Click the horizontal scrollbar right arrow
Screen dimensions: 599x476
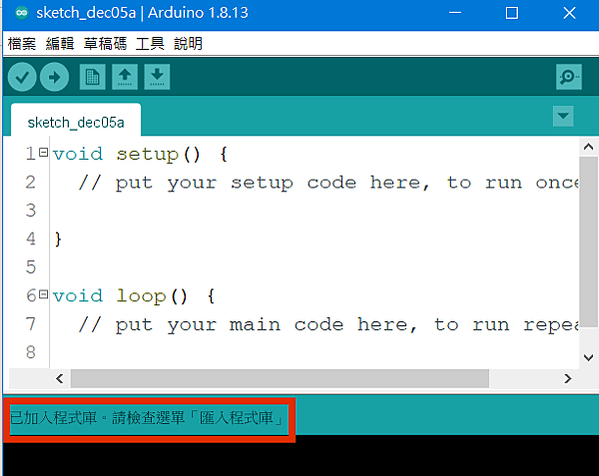(568, 379)
